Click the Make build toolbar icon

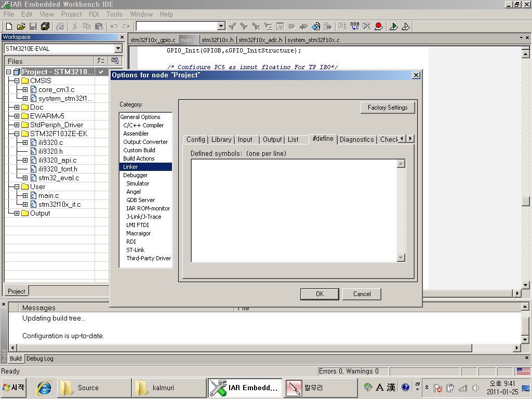click(355, 26)
